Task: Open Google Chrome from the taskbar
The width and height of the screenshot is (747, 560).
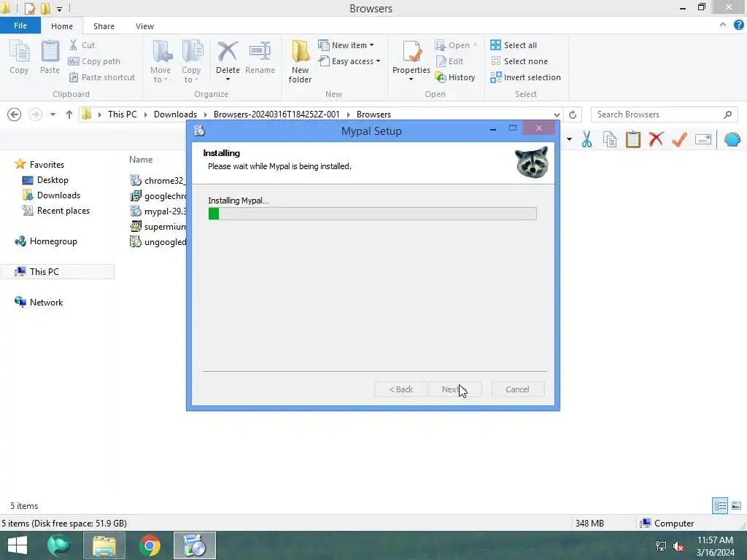Action: click(150, 545)
